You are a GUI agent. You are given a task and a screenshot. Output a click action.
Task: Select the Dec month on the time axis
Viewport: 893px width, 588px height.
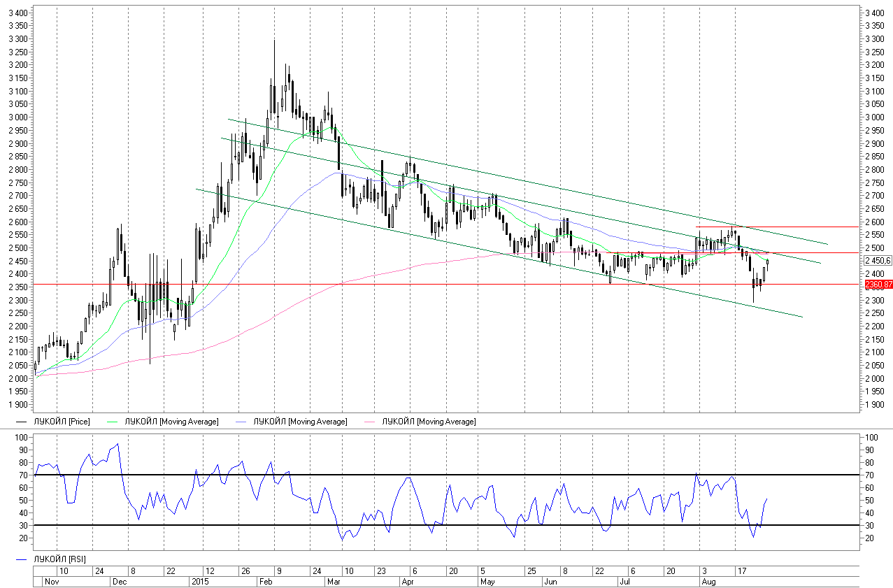120,581
